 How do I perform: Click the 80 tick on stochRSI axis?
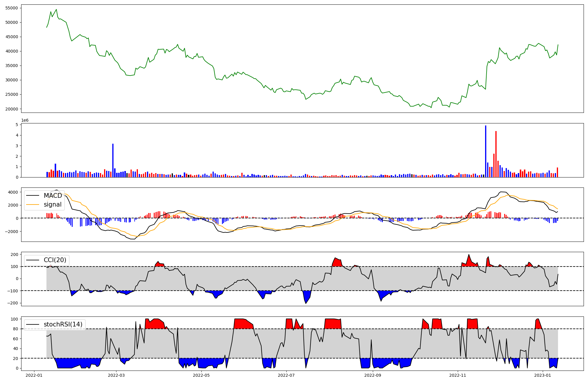coord(16,329)
